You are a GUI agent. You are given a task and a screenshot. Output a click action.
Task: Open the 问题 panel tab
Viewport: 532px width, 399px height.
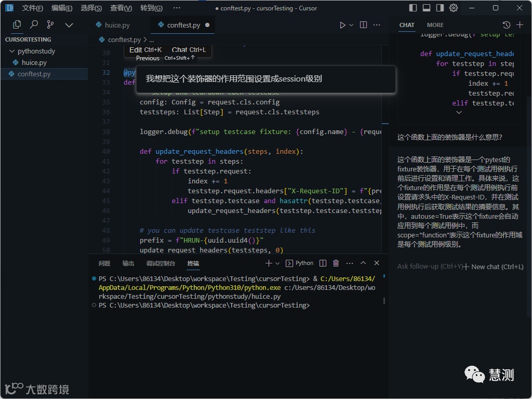[x=104, y=263]
